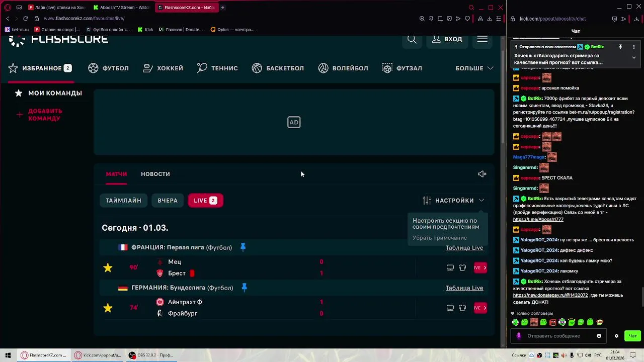Viewport: 644px width, 362px height.
Task: Open the donatepay link in chat
Action: [x=550, y=295]
